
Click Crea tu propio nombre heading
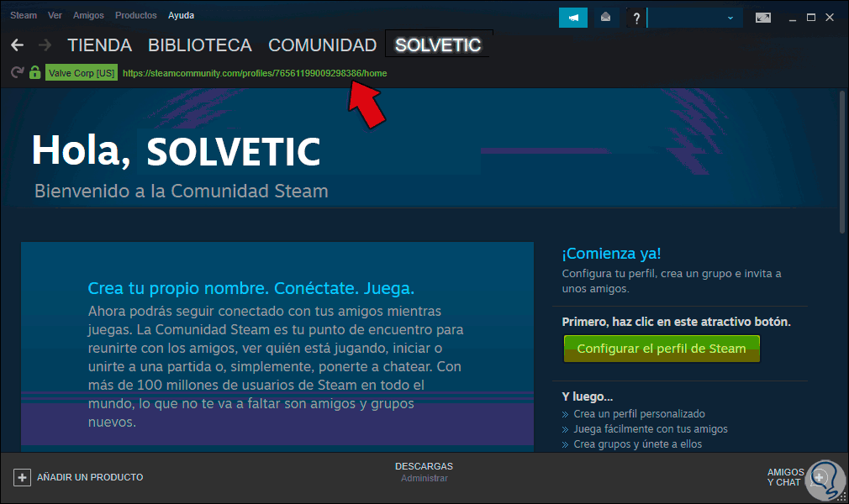point(250,288)
